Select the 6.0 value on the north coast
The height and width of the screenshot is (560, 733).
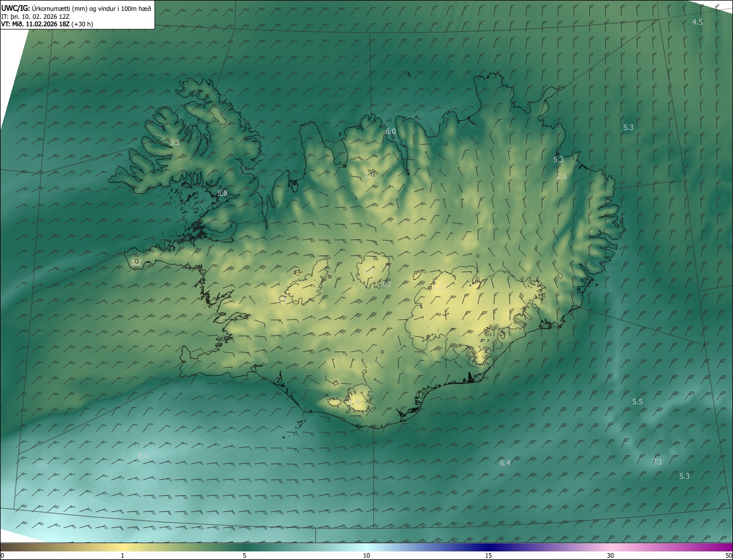391,131
